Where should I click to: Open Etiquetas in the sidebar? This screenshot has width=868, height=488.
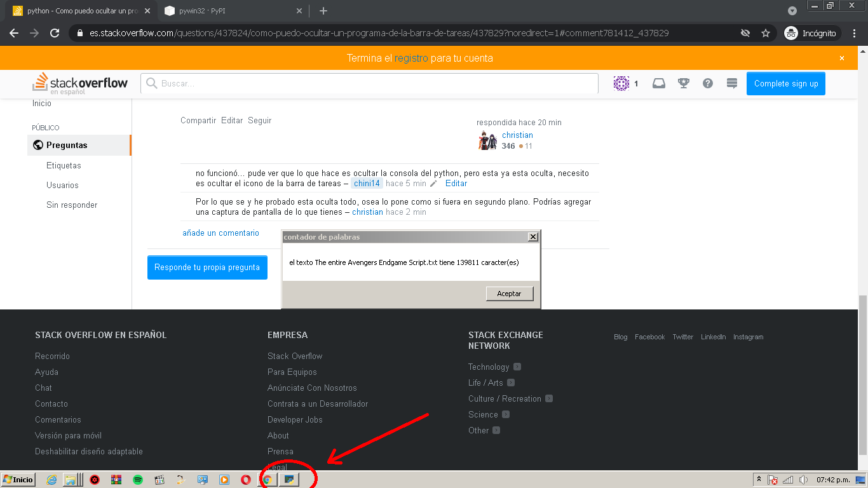(x=64, y=165)
